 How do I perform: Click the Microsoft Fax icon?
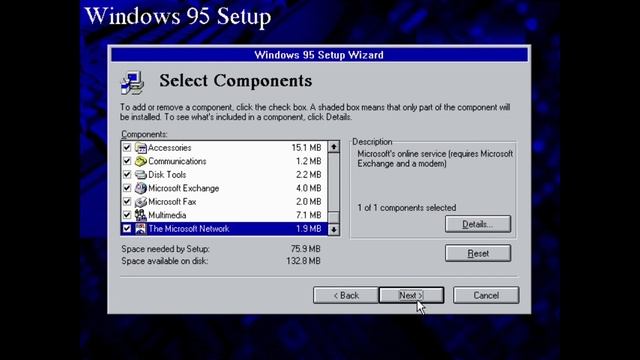click(x=140, y=202)
